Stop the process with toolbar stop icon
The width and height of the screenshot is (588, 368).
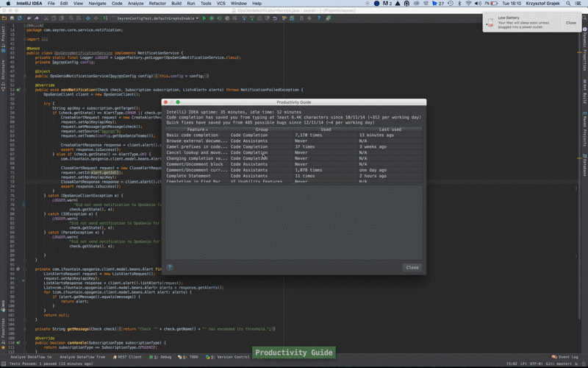tap(227, 18)
